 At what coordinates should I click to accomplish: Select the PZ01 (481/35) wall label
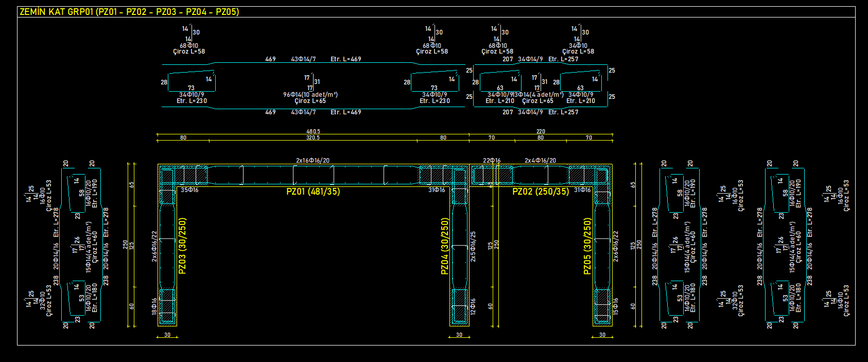coord(313,192)
